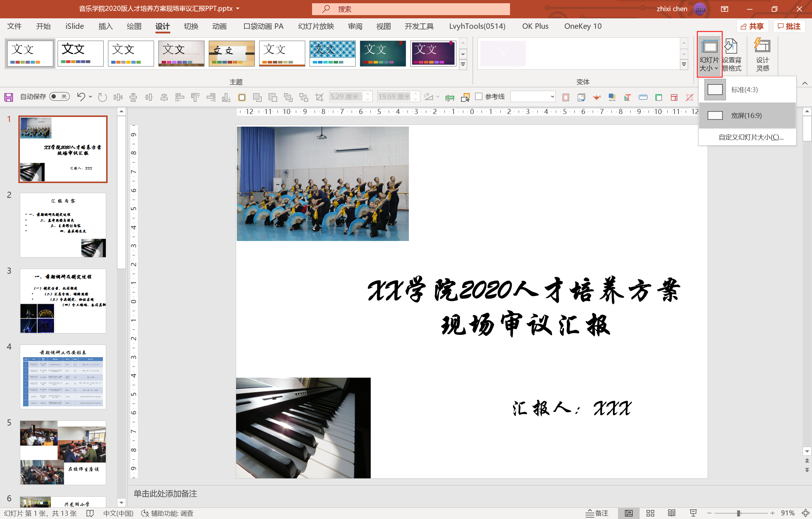Image resolution: width=812 pixels, height=519 pixels.
Task: Expand the variants gallery more arrow
Action: click(684, 65)
